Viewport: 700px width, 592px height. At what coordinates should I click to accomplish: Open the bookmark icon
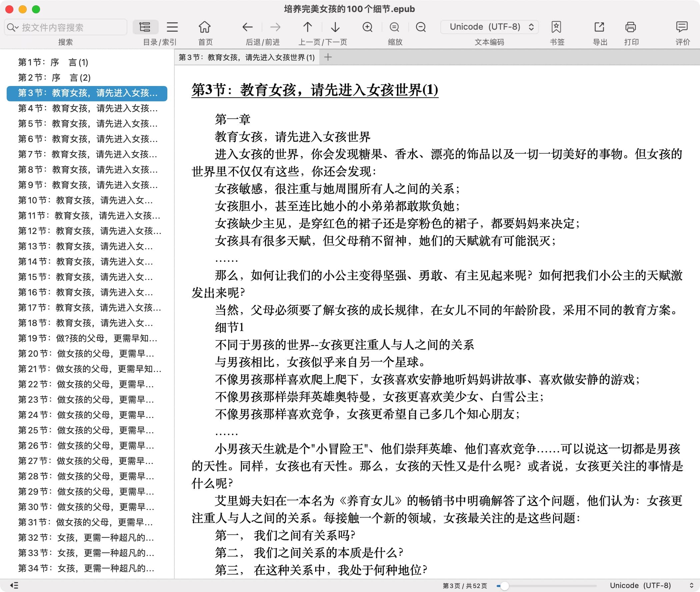point(556,27)
